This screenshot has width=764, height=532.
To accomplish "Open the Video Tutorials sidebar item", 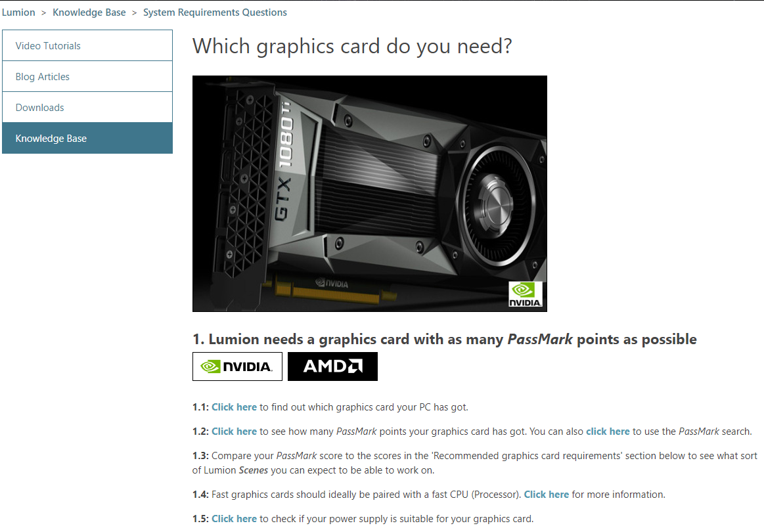I will tap(87, 46).
